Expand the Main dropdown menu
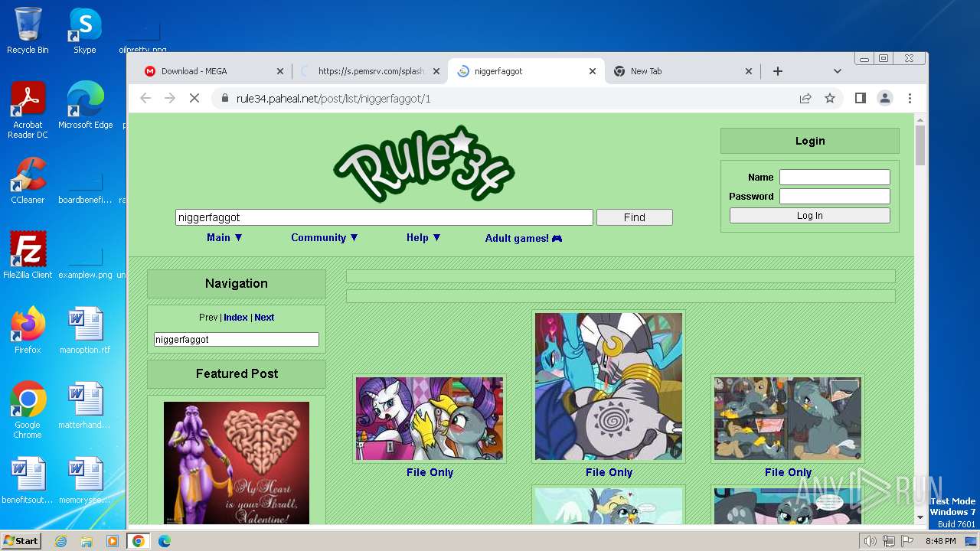Screen dimensions: 980x551 tap(224, 237)
